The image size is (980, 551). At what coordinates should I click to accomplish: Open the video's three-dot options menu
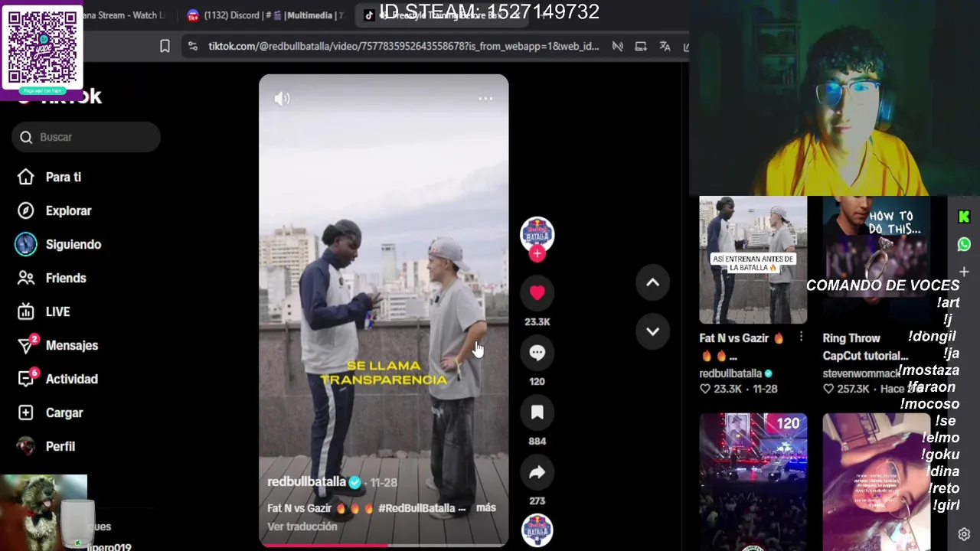click(x=485, y=99)
